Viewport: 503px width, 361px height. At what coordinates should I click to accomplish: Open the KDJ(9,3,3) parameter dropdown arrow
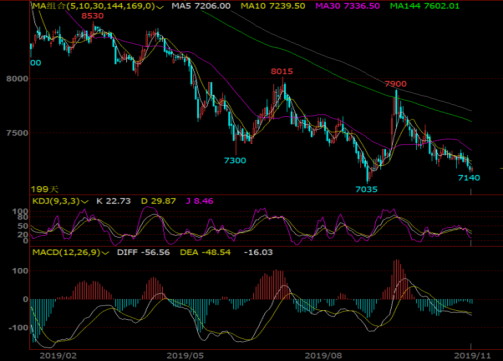85,202
